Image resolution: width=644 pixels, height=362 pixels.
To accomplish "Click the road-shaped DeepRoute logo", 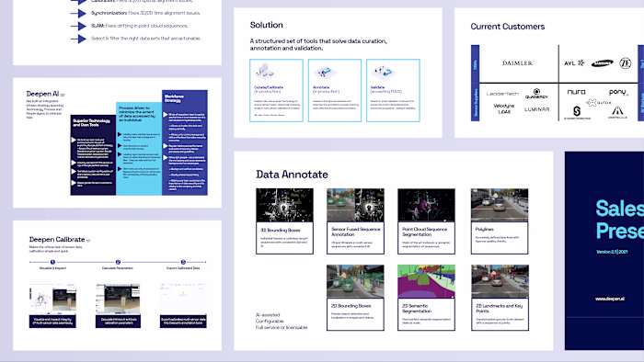I will point(617,112).
